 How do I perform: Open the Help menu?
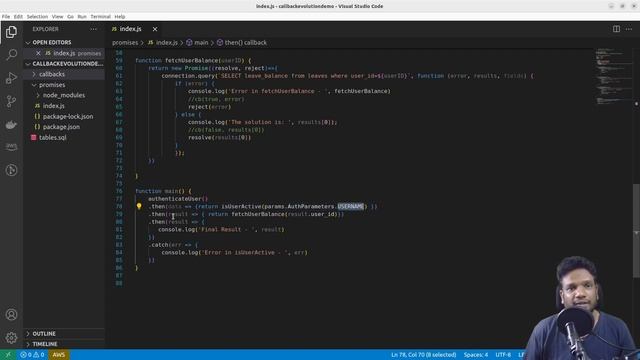point(120,17)
